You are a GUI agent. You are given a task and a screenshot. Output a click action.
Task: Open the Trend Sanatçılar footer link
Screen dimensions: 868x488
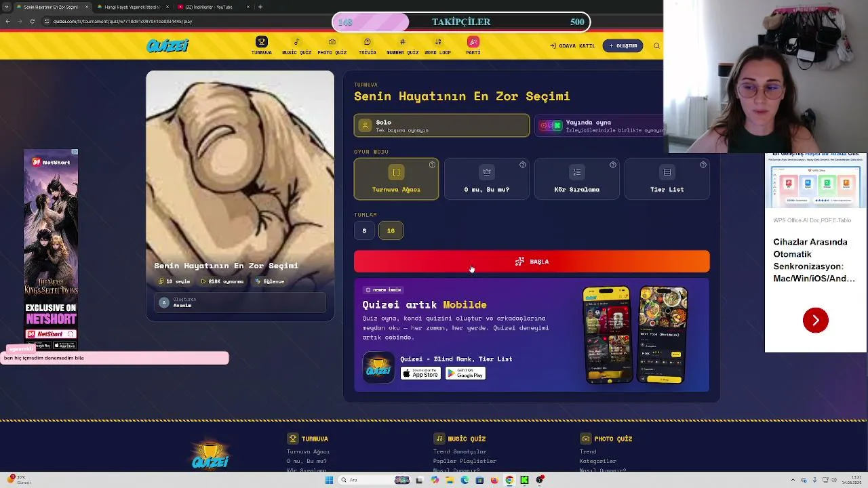pyautogui.click(x=460, y=451)
